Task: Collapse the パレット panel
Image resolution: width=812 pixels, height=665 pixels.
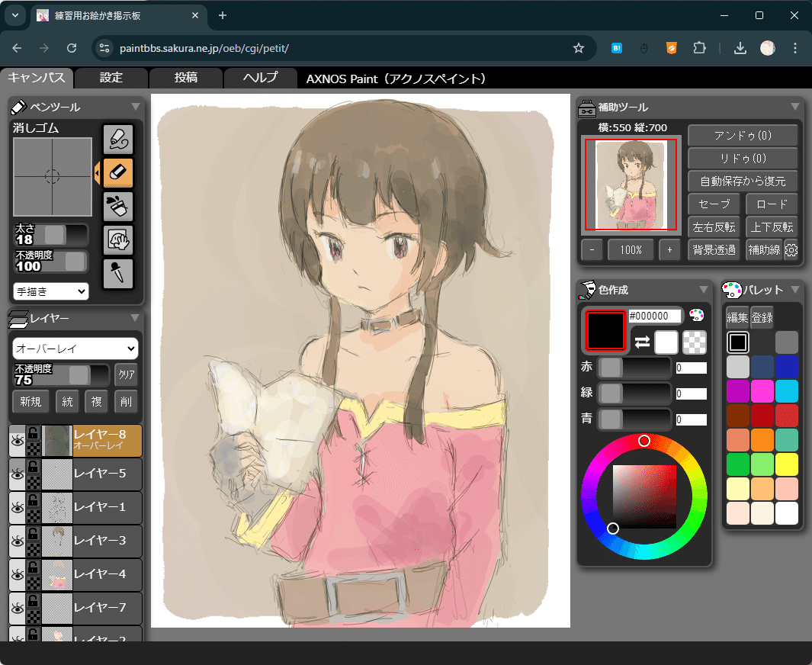Action: [795, 290]
